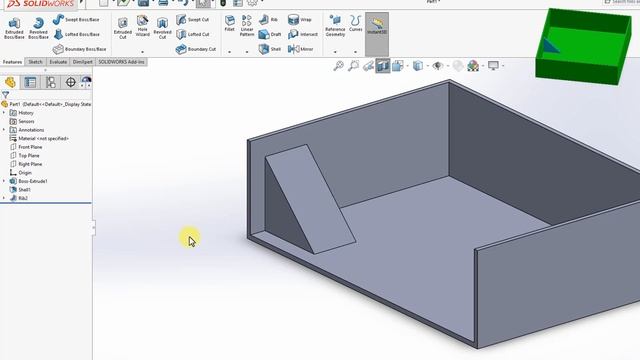Expand the Boss-Extrude1 feature node
The height and width of the screenshot is (360, 640).
4,181
